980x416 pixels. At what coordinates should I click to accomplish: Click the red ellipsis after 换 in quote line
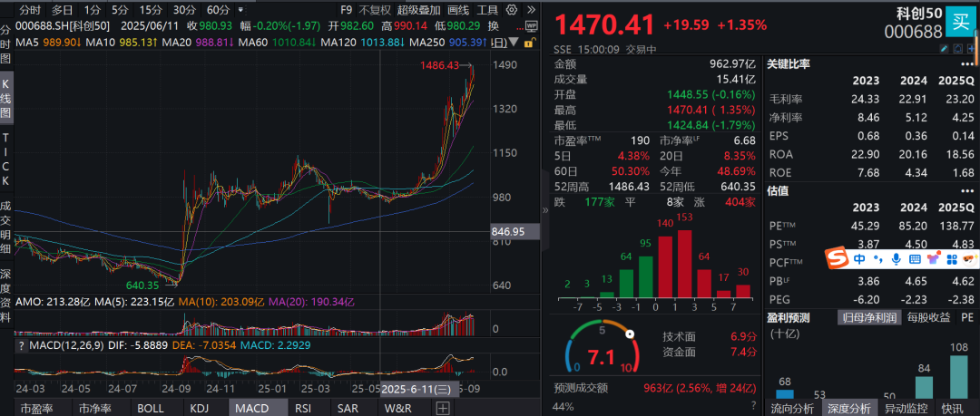click(520, 29)
